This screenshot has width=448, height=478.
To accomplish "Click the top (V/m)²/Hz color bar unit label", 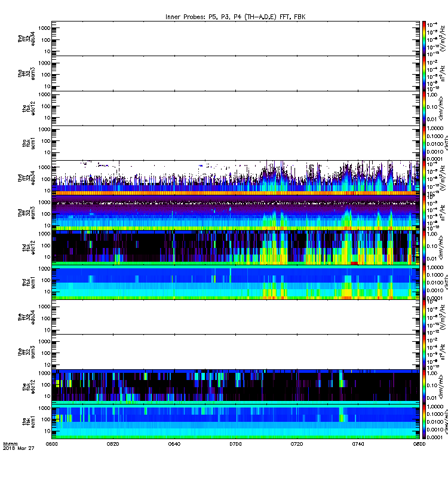I will coord(443,38).
